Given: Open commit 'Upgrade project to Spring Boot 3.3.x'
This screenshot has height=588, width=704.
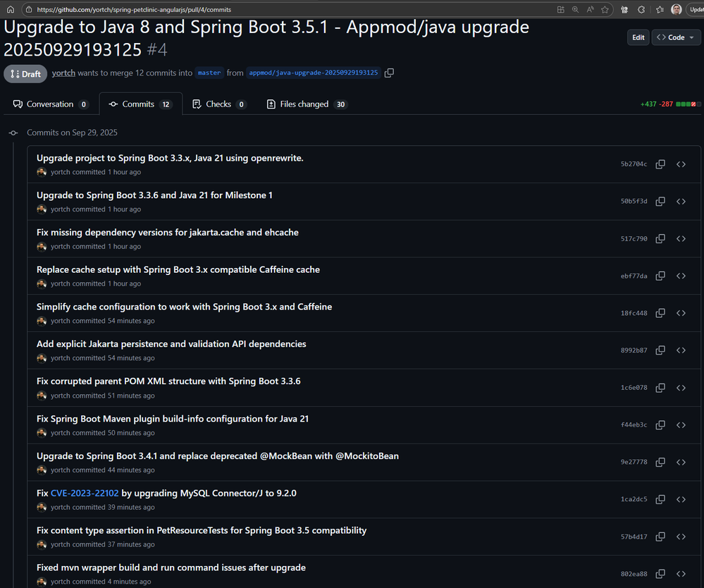Looking at the screenshot, I should [x=170, y=158].
